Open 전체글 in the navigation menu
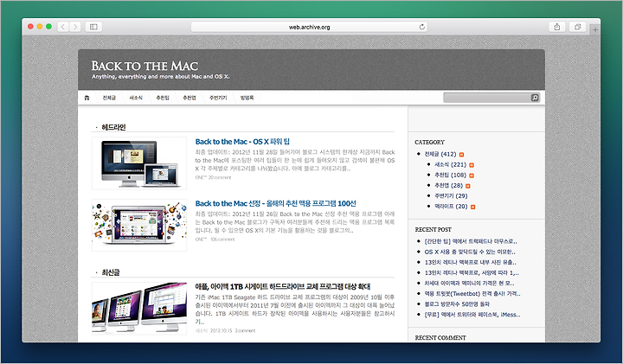 pos(109,98)
